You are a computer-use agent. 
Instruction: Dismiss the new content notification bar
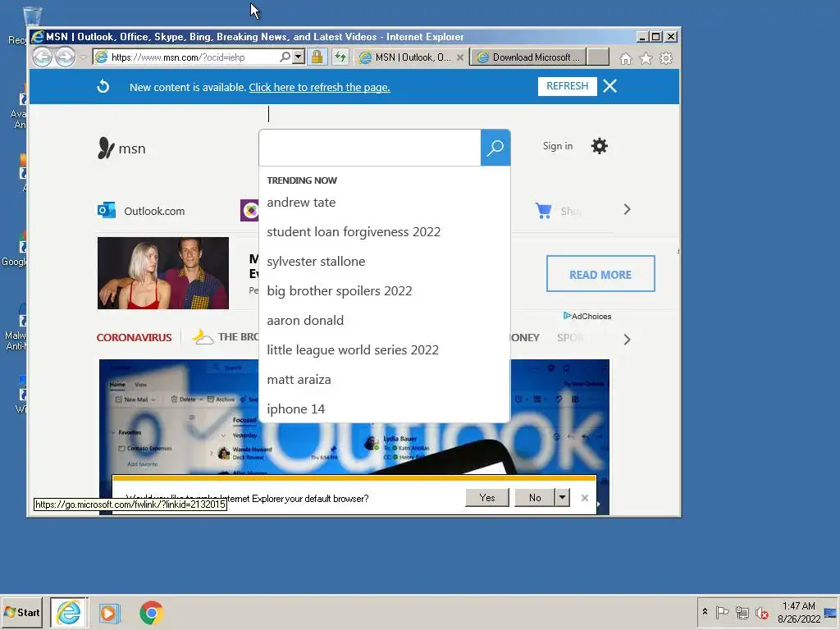pyautogui.click(x=609, y=86)
